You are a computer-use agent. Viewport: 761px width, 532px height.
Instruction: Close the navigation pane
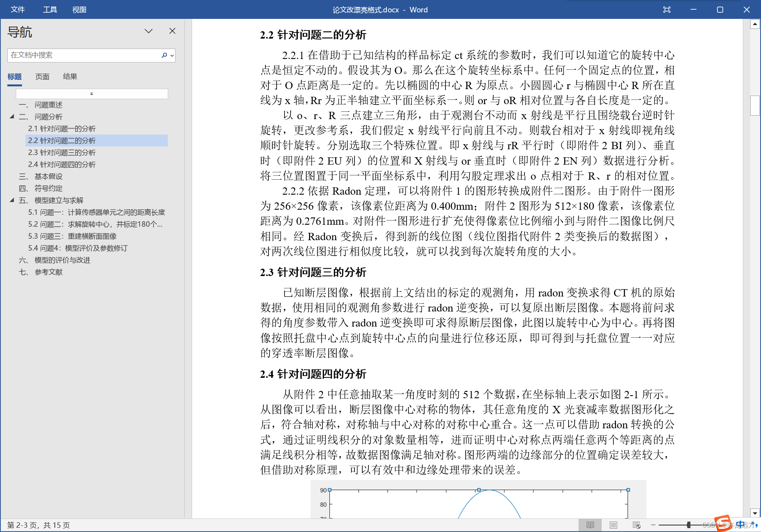[x=172, y=31]
